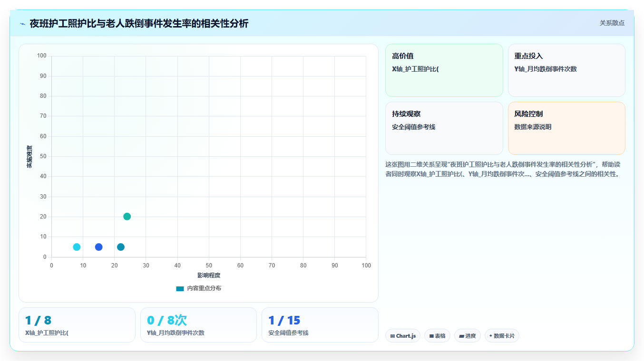Viewport: 644px width, 361px height.
Task: Toggle the 内容重点分布 legend swatch
Action: (180, 288)
